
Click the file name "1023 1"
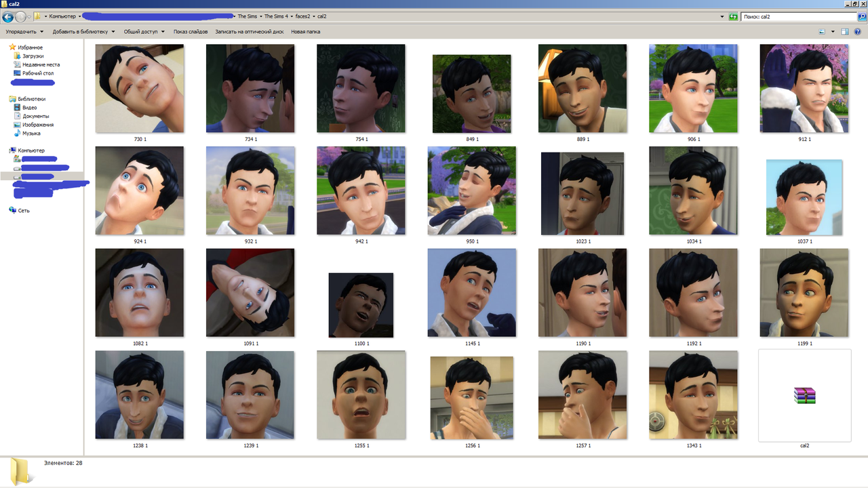click(583, 241)
